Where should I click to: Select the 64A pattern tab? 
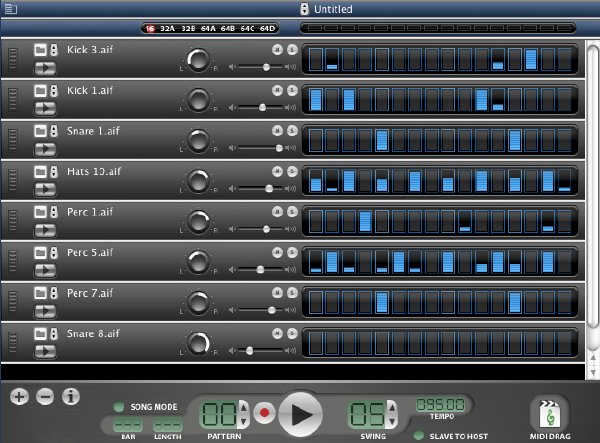tap(208, 28)
